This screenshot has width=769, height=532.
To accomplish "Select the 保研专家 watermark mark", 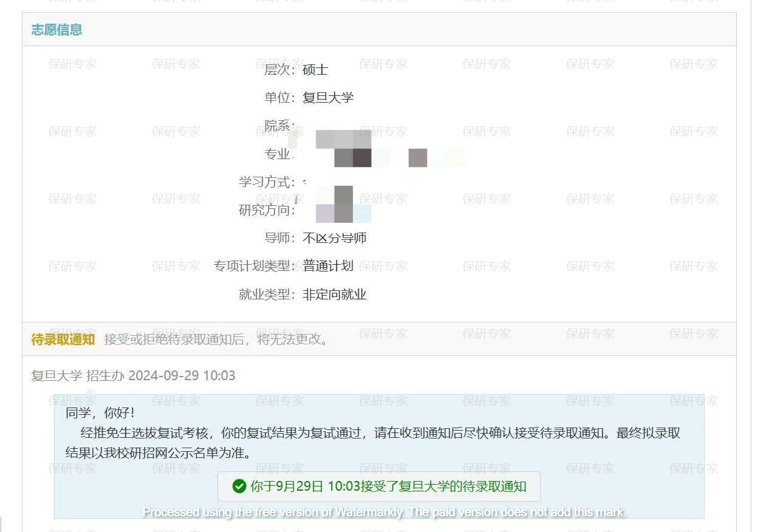I will [x=73, y=64].
